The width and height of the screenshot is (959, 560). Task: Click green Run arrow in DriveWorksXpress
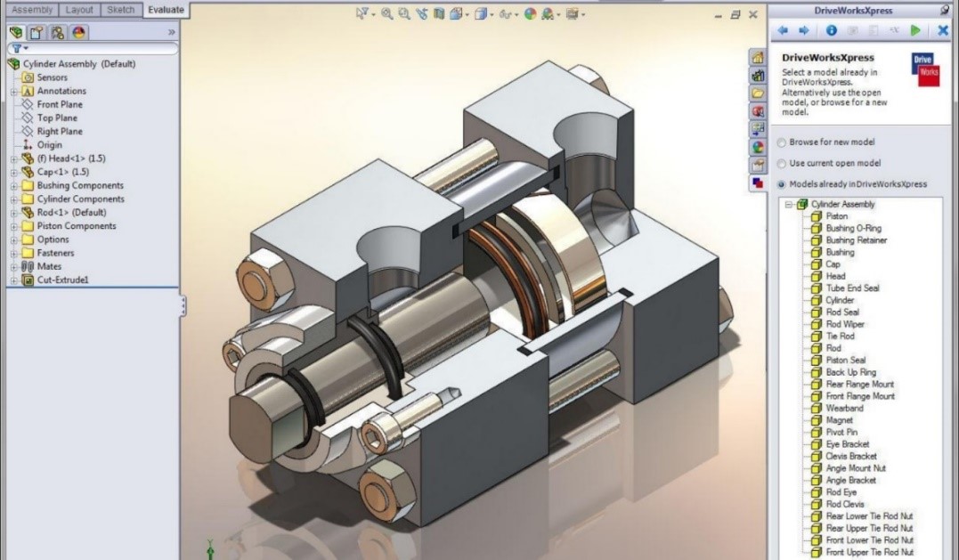(x=915, y=30)
